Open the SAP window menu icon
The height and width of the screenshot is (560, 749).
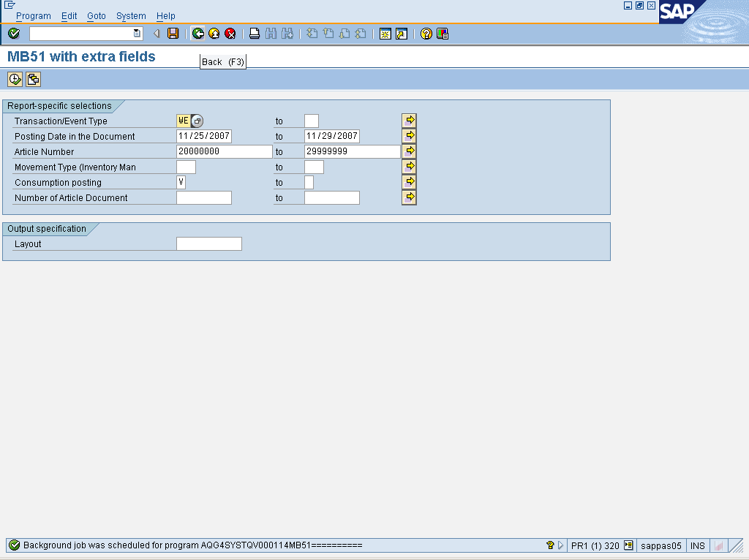(10, 5)
